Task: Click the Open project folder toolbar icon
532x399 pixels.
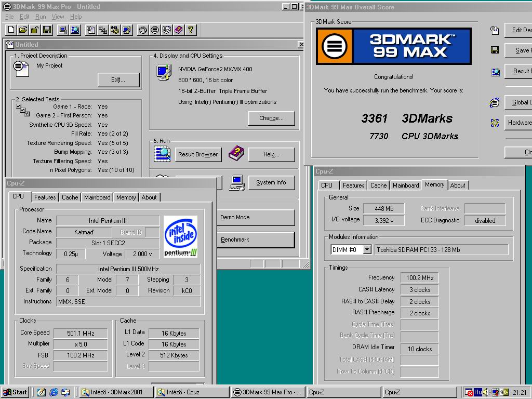Action: point(23,30)
